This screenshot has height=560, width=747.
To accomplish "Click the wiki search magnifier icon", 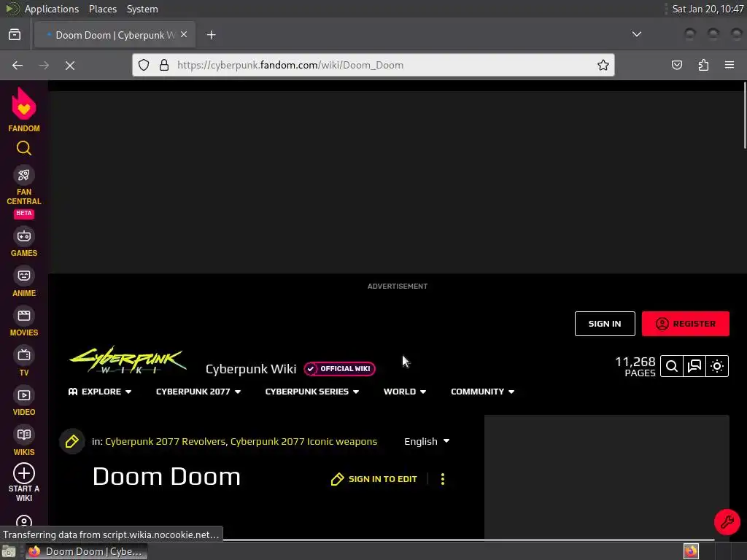I will [x=672, y=366].
